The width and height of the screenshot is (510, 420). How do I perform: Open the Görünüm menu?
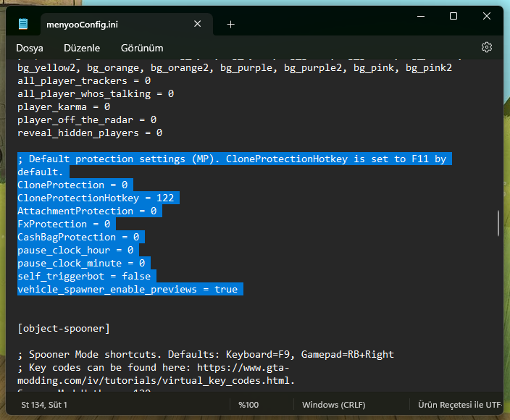pos(142,48)
